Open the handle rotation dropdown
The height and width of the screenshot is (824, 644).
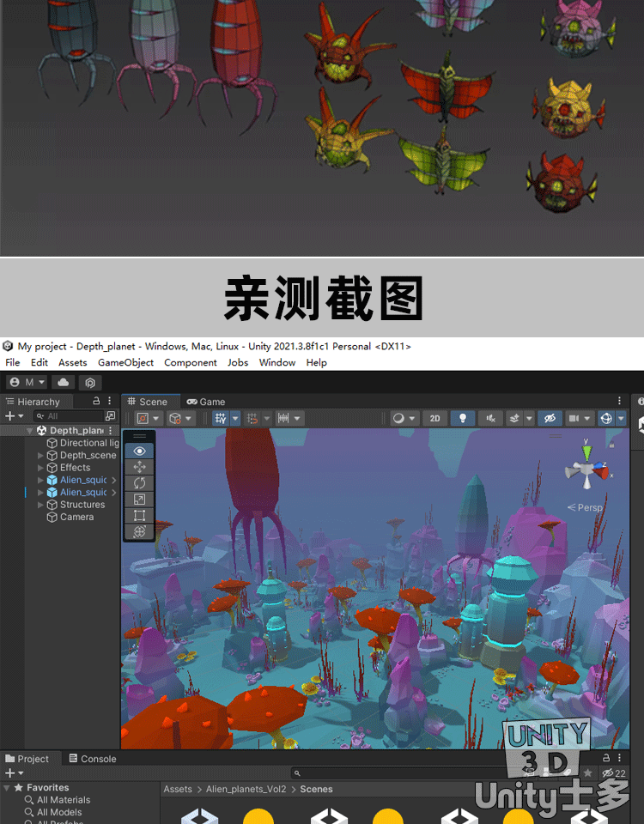[180, 418]
